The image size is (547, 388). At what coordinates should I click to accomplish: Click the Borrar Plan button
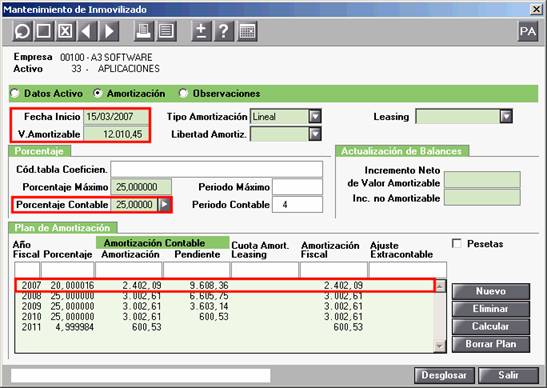[x=490, y=344]
